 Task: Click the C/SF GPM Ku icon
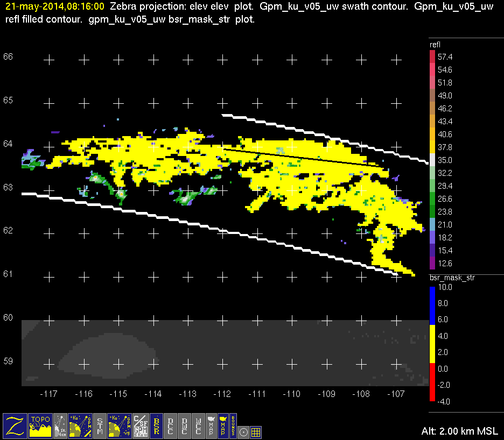click(x=141, y=425)
